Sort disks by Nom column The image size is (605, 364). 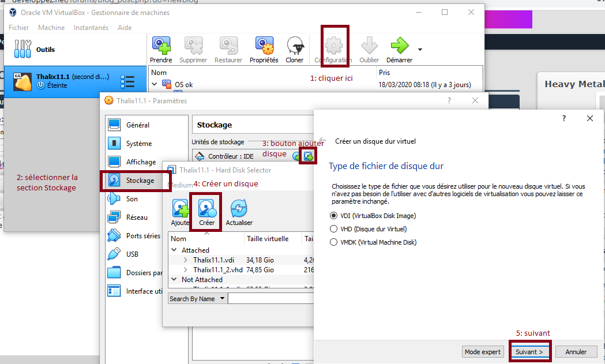[x=206, y=239]
